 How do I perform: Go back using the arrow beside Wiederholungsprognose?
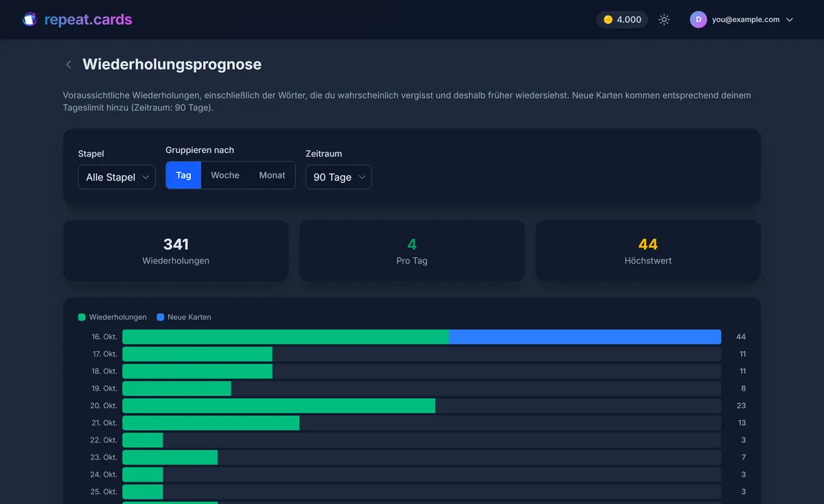click(x=69, y=65)
